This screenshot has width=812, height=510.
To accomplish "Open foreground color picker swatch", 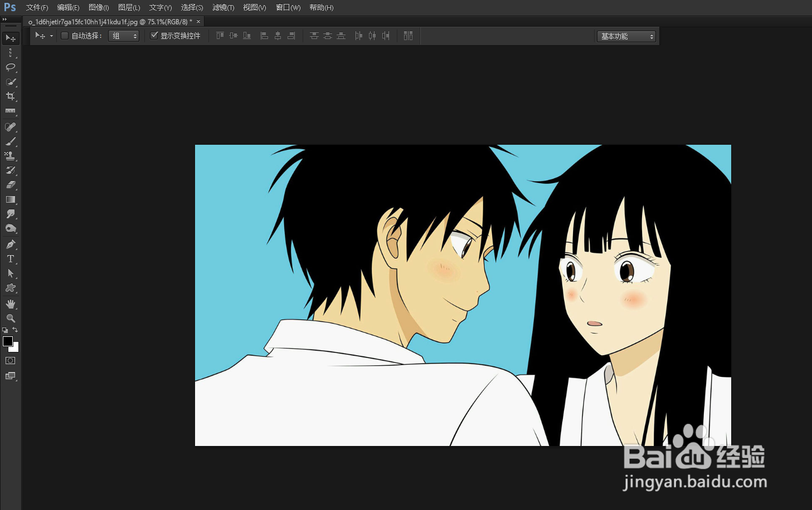I will (x=7, y=341).
